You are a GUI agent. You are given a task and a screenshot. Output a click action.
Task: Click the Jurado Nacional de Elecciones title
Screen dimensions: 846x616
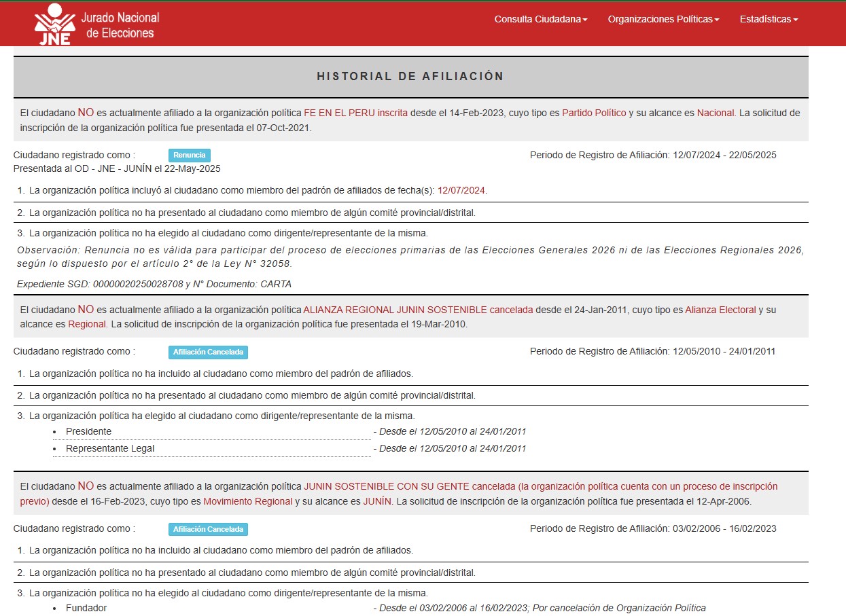pyautogui.click(x=120, y=25)
